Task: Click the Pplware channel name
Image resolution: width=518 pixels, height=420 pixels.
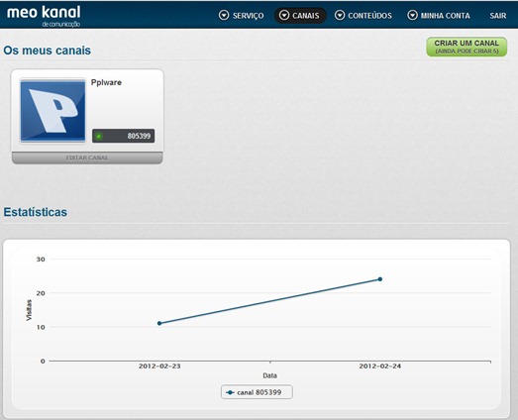Action: [x=106, y=82]
